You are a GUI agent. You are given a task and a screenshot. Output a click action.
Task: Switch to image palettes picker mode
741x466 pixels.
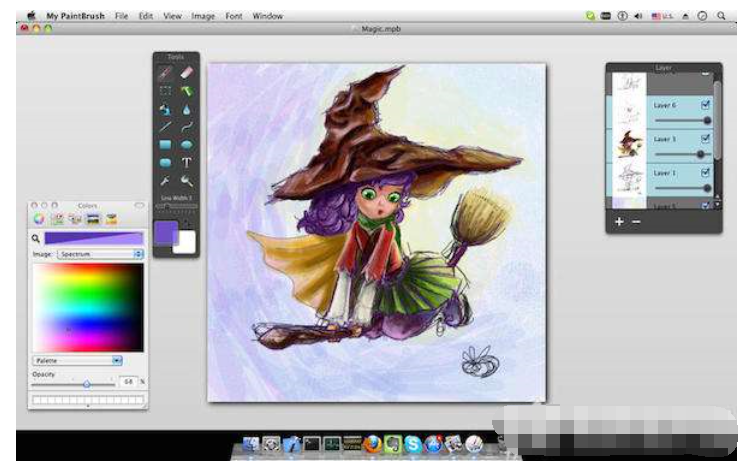pos(93,219)
